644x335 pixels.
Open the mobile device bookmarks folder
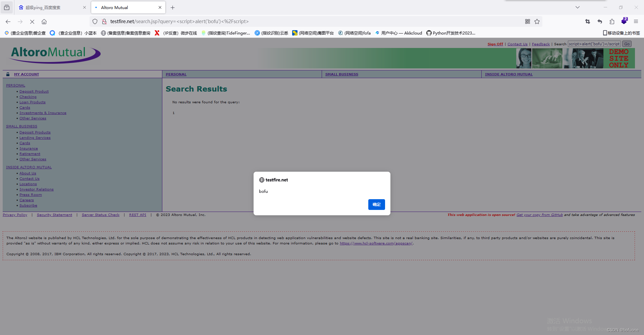coord(622,33)
